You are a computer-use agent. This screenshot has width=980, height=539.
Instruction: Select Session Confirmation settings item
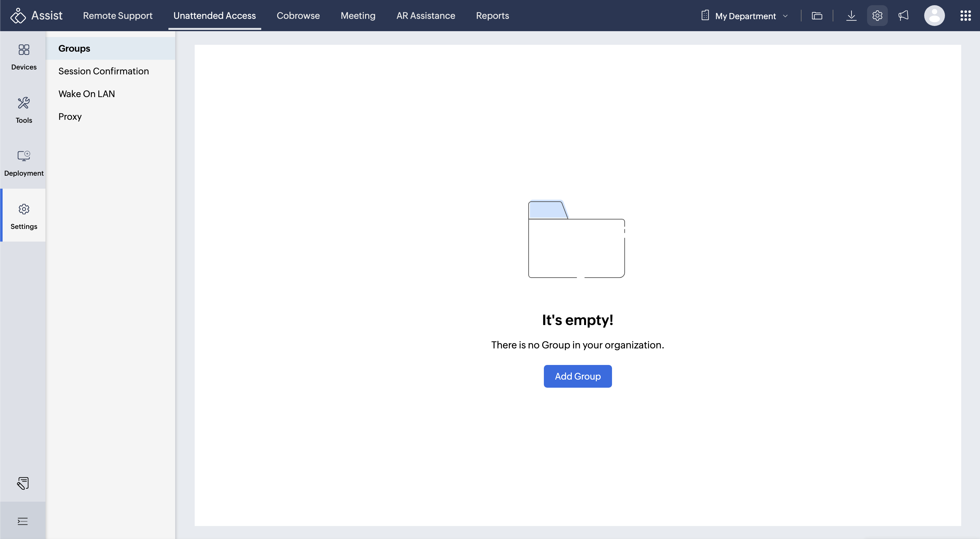click(x=104, y=71)
